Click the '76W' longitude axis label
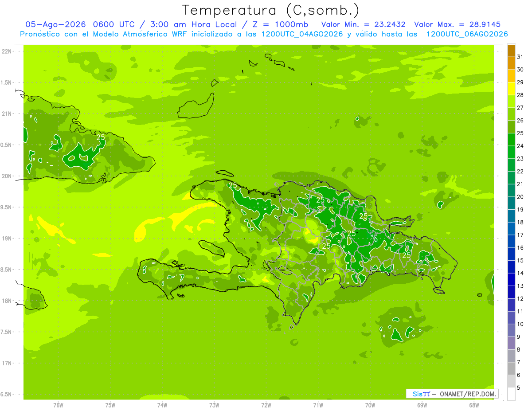Screen dimensions: 532x411 click(58, 405)
